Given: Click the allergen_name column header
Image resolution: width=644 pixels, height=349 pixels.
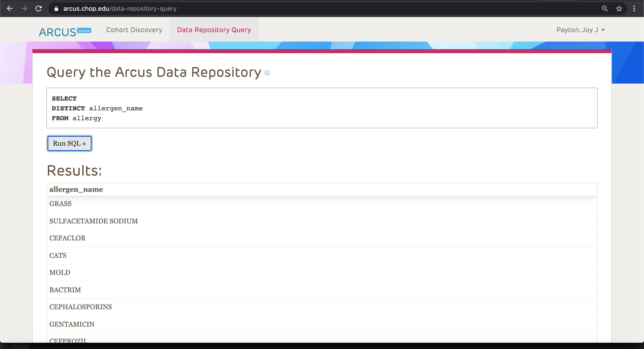Looking at the screenshot, I should (76, 189).
